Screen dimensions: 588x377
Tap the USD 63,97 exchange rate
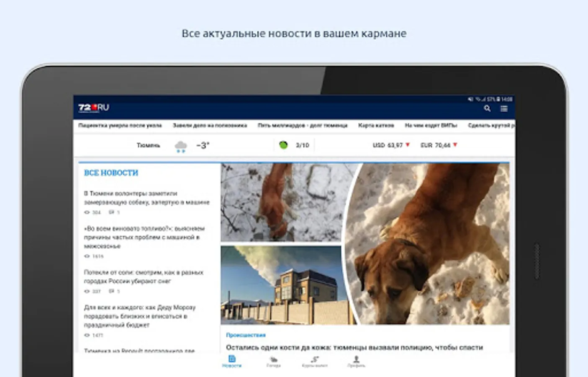(x=388, y=145)
